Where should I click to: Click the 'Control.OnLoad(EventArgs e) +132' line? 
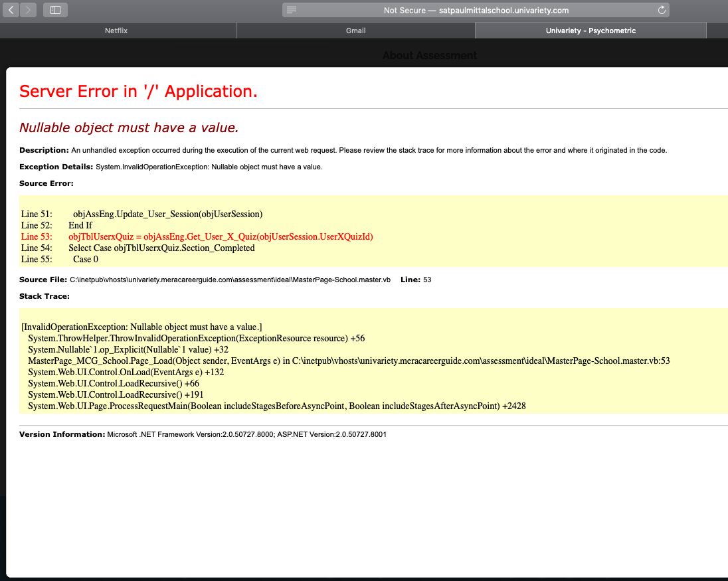click(x=126, y=373)
